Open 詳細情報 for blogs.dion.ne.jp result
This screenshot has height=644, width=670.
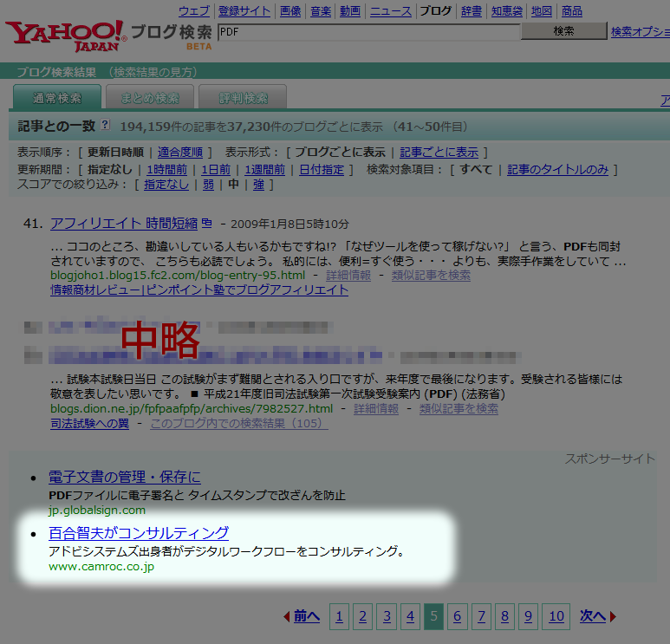click(376, 408)
